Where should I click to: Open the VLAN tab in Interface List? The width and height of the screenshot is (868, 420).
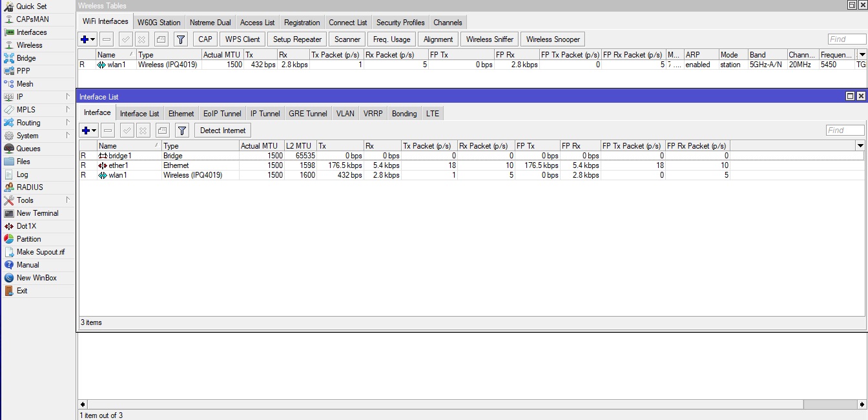tap(345, 113)
